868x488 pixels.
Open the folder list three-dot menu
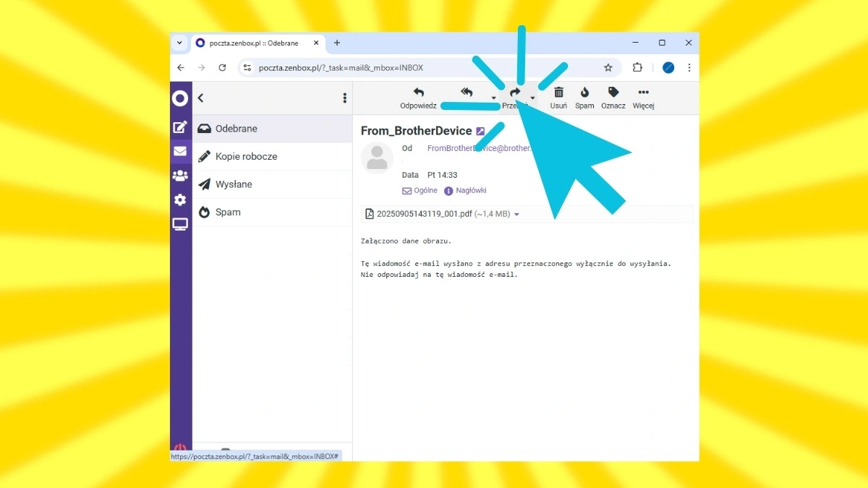coord(344,98)
